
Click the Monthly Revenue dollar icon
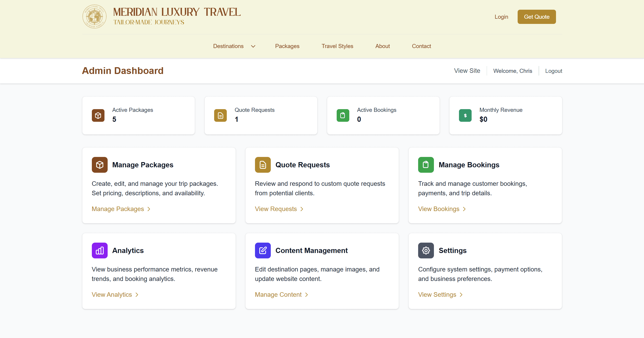(x=465, y=115)
